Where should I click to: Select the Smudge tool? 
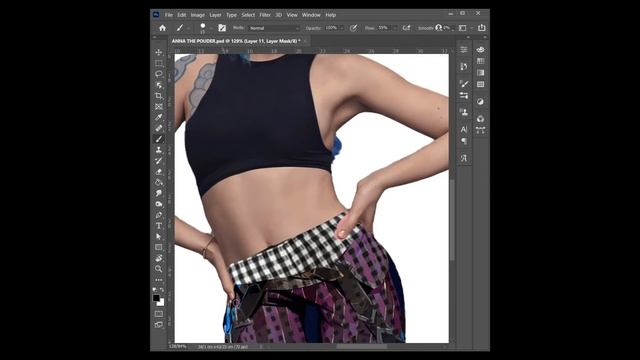159,193
